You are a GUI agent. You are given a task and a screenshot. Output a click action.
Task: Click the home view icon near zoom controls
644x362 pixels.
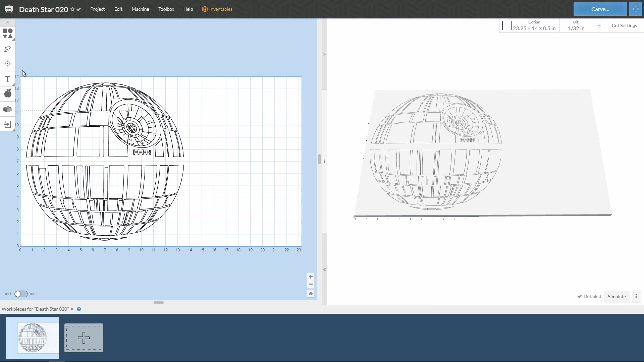coord(311,293)
